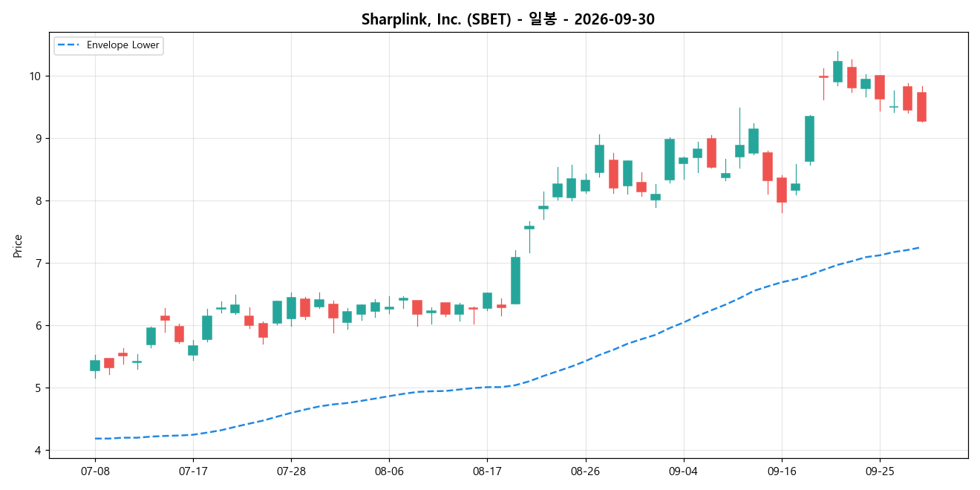This screenshot has width=980, height=490.
Task: Click x-axis date label 09-25
Action: coord(879,471)
